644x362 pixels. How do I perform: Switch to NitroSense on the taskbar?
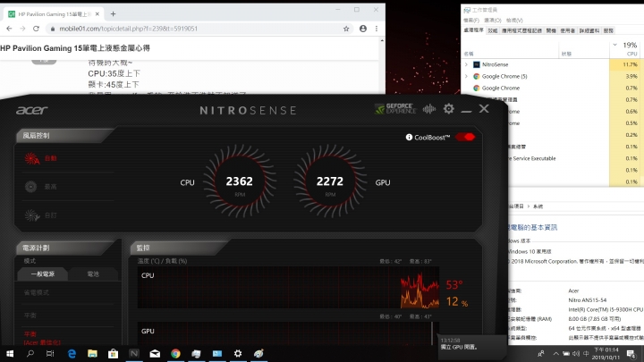[134, 353]
